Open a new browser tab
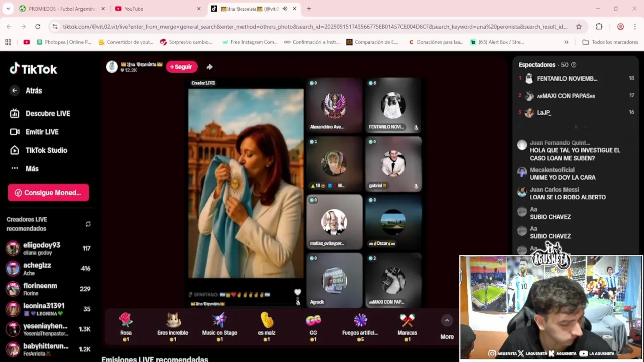Image resolution: width=644 pixels, height=362 pixels. pos(309,9)
